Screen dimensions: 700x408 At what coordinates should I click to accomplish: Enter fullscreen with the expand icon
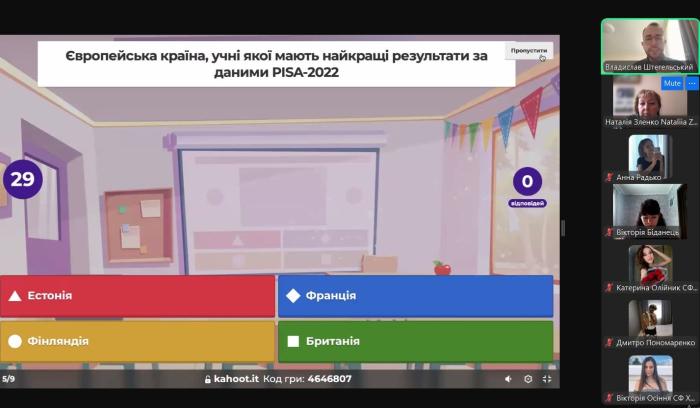(547, 379)
